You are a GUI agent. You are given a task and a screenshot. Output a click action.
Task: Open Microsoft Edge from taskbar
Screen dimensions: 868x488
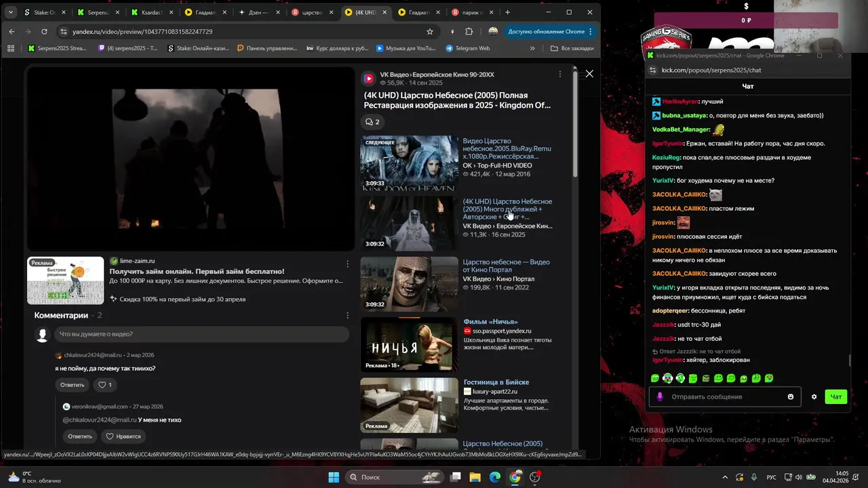495,477
